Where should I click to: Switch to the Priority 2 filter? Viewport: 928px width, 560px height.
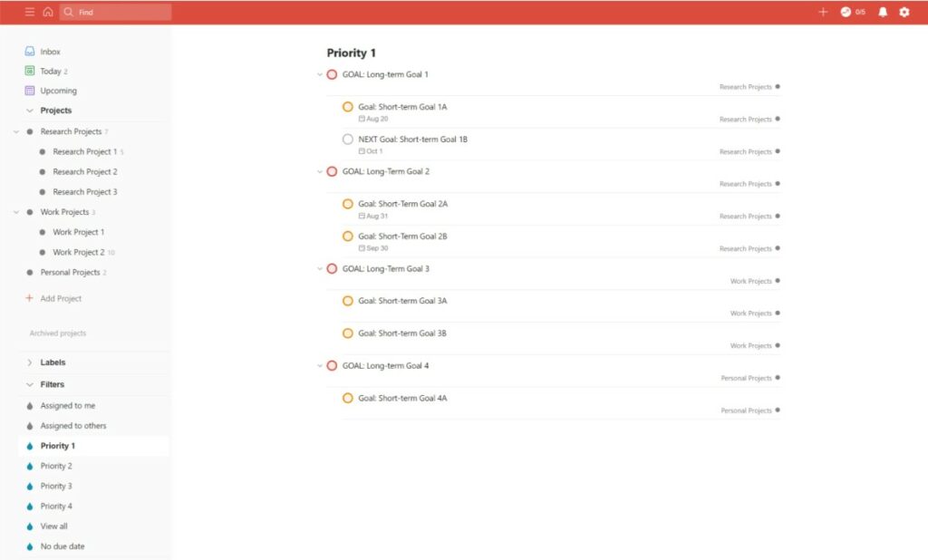(56, 465)
